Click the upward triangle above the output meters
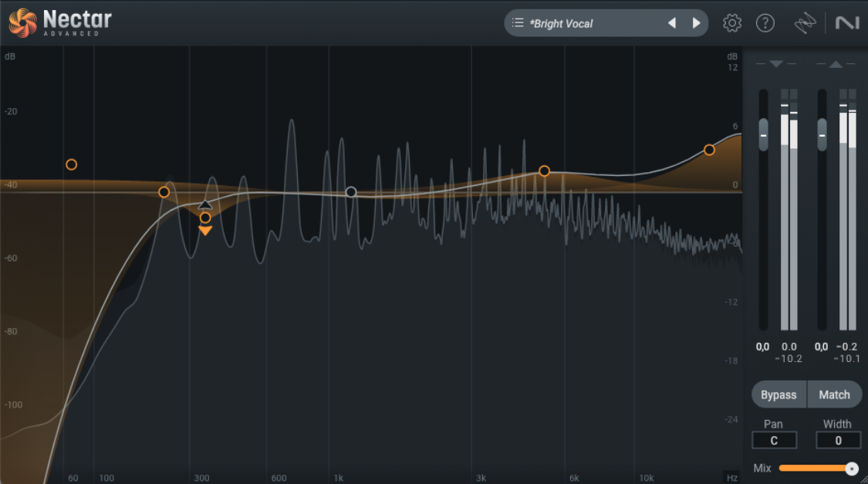The height and width of the screenshot is (484, 868). (x=836, y=64)
